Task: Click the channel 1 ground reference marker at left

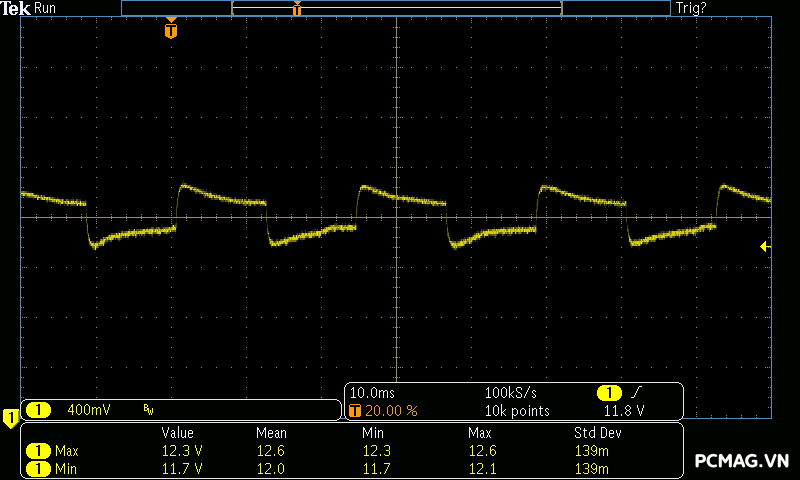Action: 10,416
